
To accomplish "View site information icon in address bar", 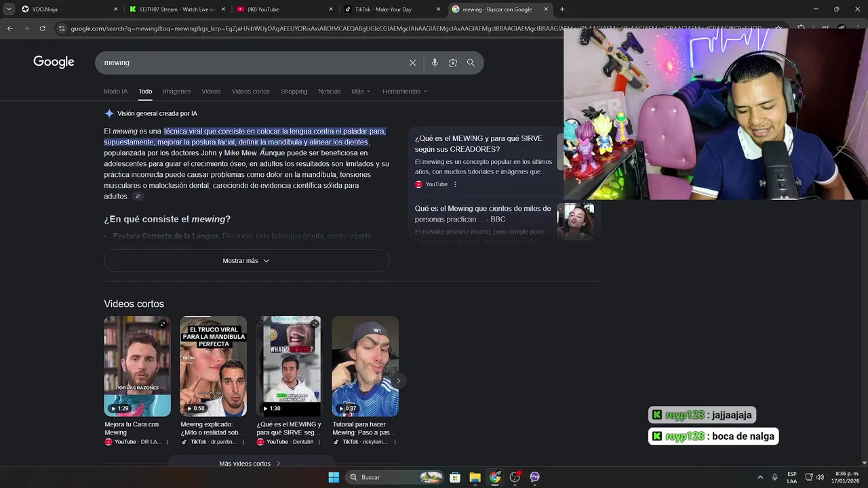I will pos(62,28).
